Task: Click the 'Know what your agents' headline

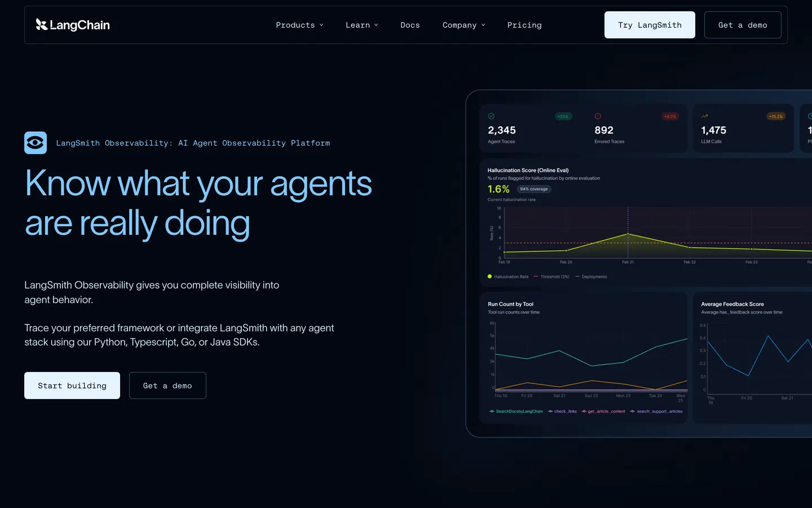Action: coord(198,184)
